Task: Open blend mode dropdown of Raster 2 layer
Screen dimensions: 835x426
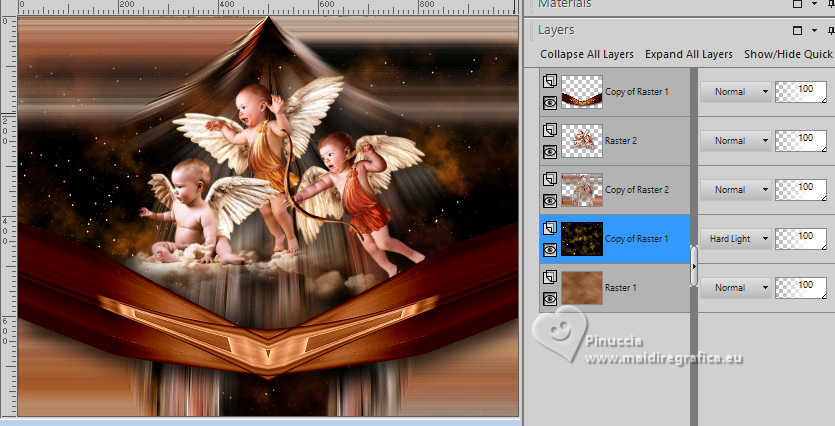Action: [x=735, y=141]
